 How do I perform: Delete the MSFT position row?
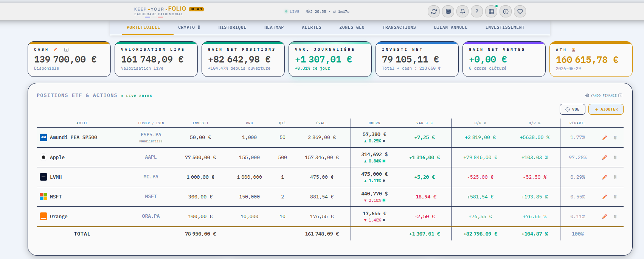tap(615, 197)
